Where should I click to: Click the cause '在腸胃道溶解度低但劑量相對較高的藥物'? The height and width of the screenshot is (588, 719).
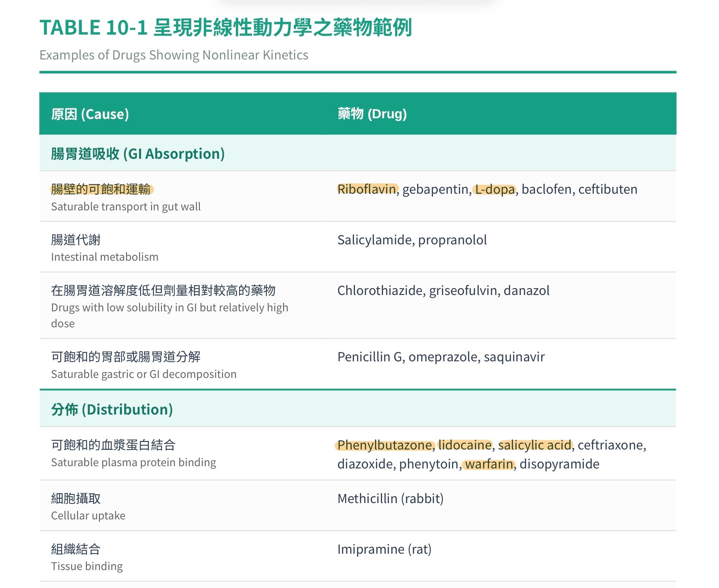163,290
